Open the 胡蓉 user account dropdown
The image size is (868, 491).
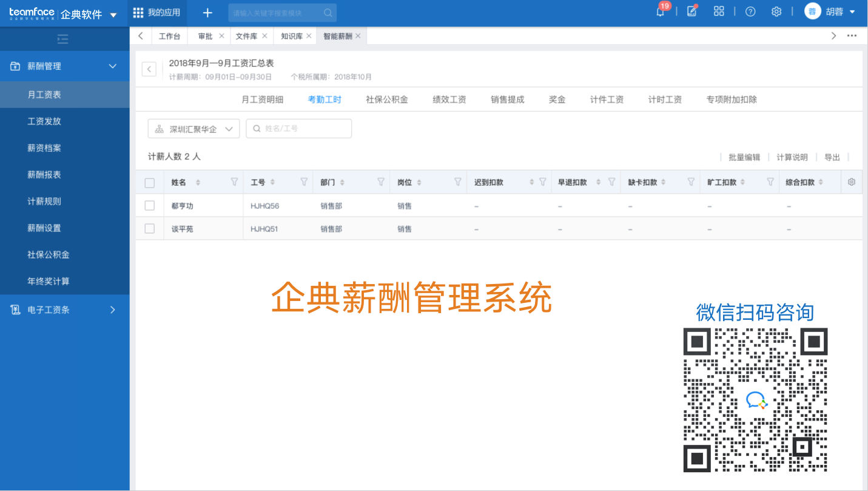point(830,12)
